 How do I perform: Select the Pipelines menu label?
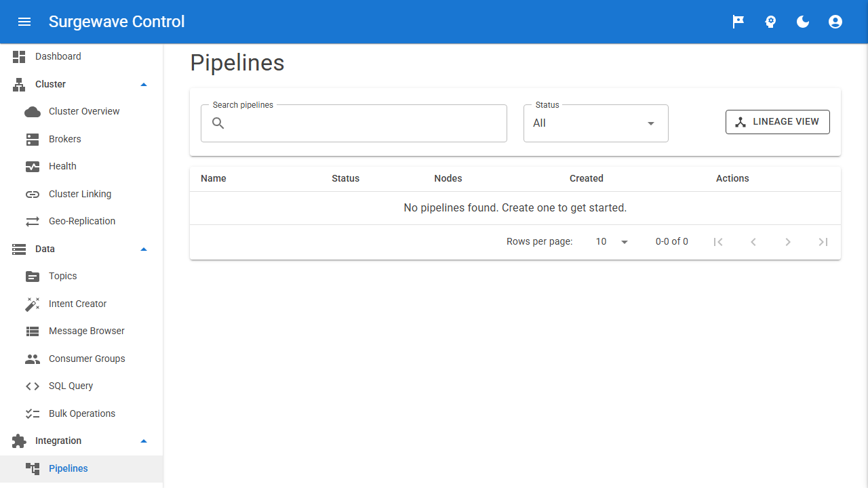pos(68,469)
